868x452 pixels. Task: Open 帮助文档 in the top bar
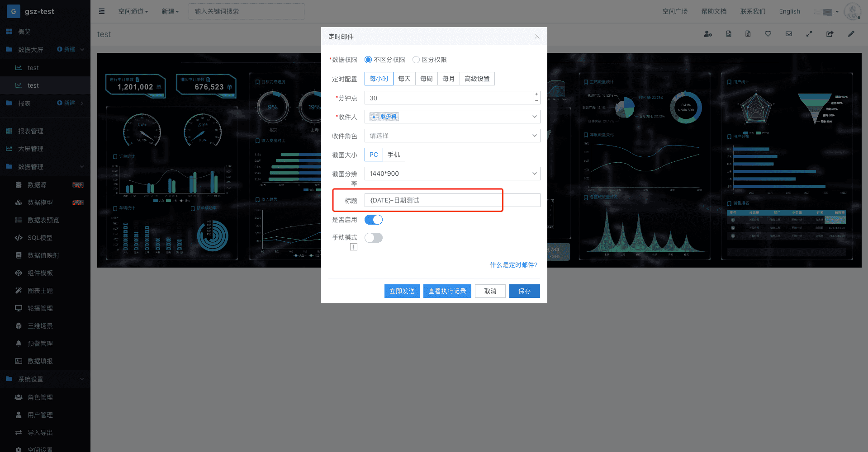point(714,11)
